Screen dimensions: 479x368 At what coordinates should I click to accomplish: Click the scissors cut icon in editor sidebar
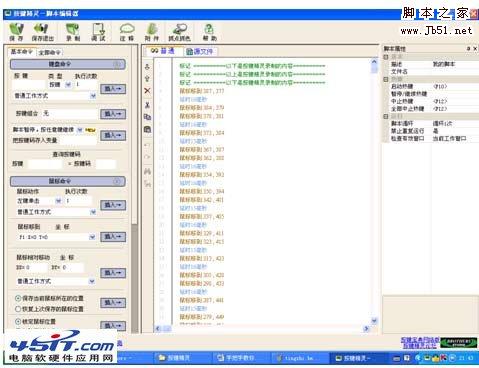[x=147, y=105]
